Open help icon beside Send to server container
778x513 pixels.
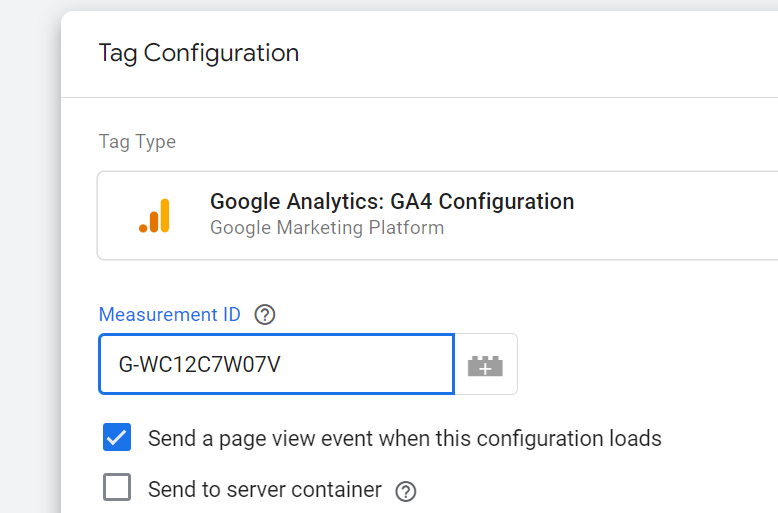(x=406, y=491)
